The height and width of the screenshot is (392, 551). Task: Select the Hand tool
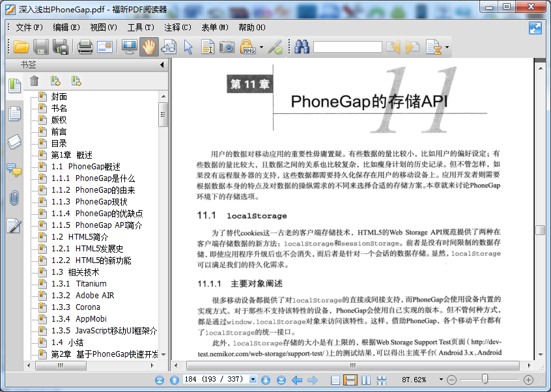149,47
